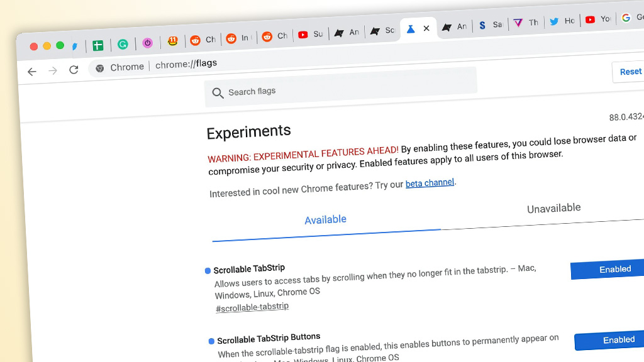644x362 pixels.
Task: Open Scrollable TabStrip Enabled dropdown
Action: coord(608,269)
